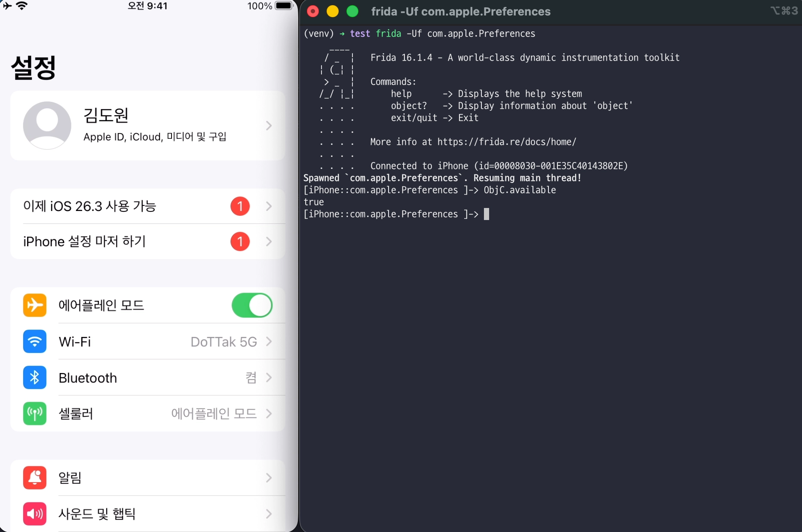This screenshot has width=802, height=532.
Task: Open the Bluetooth settings label
Action: pyautogui.click(x=88, y=378)
